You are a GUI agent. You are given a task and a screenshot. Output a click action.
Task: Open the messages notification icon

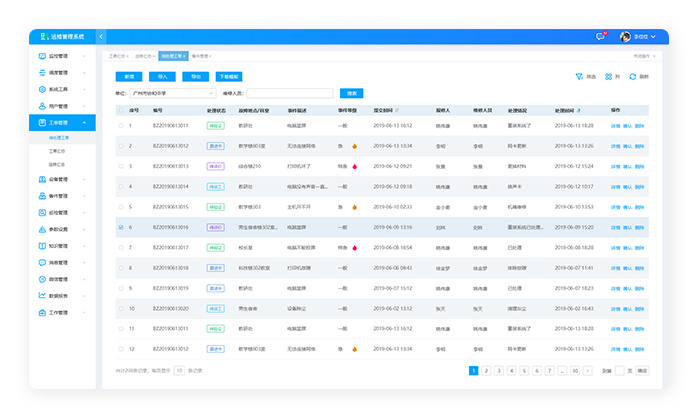pyautogui.click(x=600, y=36)
